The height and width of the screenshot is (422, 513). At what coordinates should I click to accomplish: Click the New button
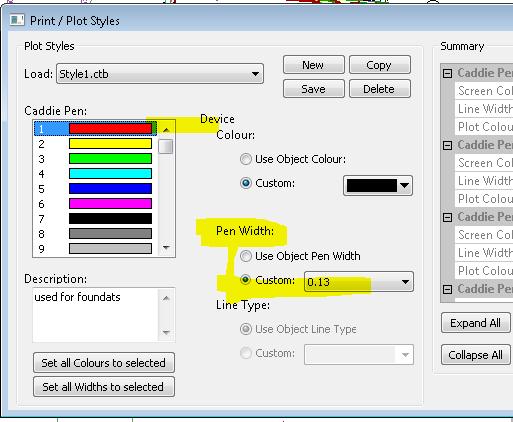(x=313, y=65)
